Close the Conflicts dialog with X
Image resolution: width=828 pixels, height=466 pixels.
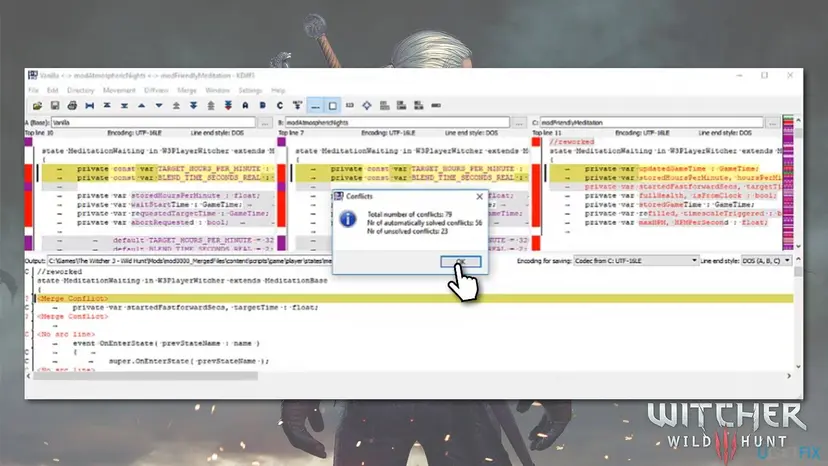[x=479, y=196]
